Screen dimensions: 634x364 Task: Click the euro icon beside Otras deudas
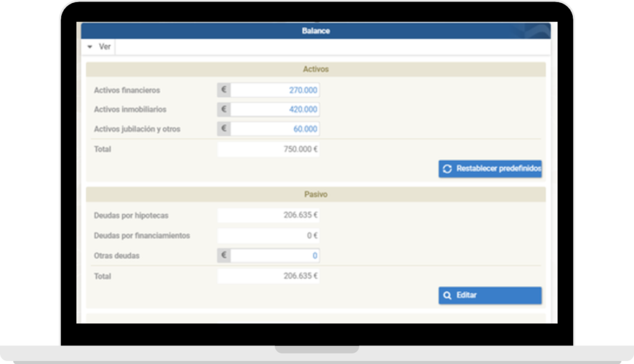click(224, 256)
